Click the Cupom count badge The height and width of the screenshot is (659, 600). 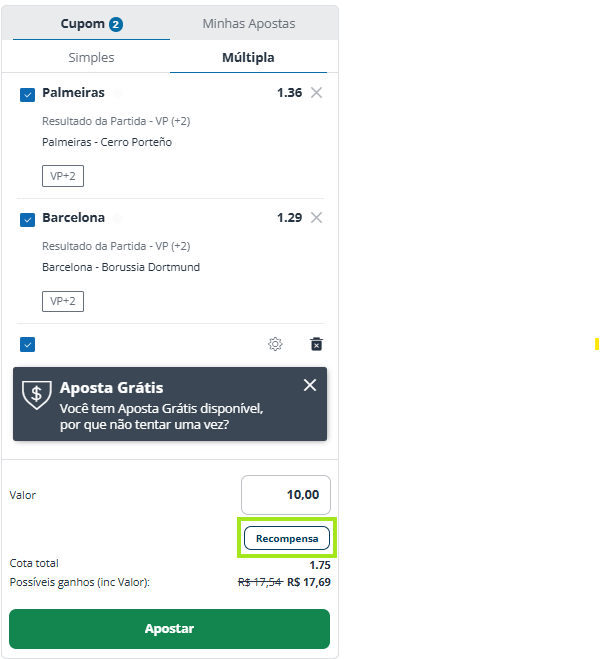[x=116, y=24]
